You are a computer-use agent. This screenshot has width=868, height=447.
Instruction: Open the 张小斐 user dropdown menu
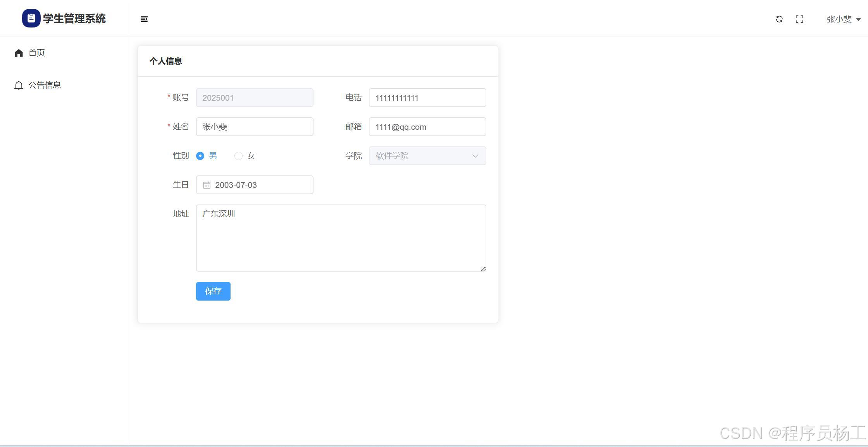click(x=843, y=19)
